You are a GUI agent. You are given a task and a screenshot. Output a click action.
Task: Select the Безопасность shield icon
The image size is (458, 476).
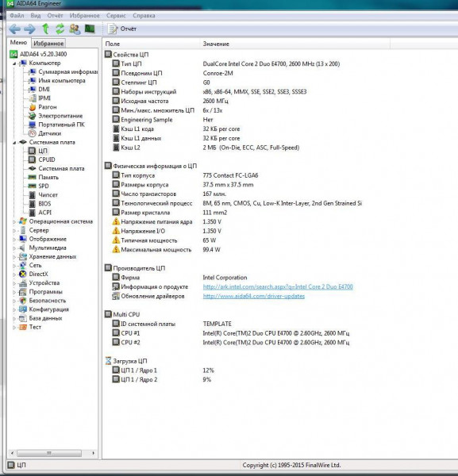23,301
